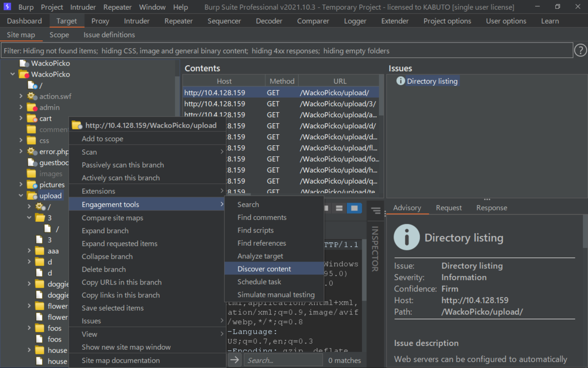Click the info icon beside Directory listing issue
This screenshot has height=368, width=588.
400,81
